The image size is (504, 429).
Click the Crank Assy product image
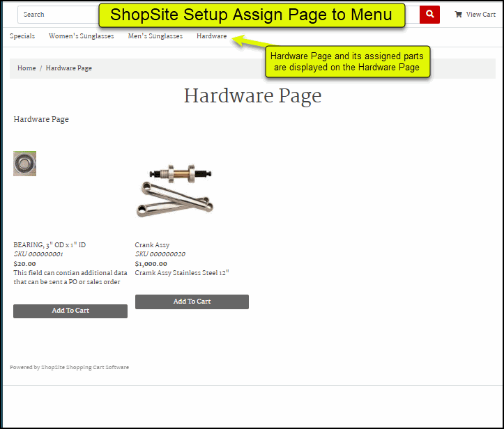174,190
